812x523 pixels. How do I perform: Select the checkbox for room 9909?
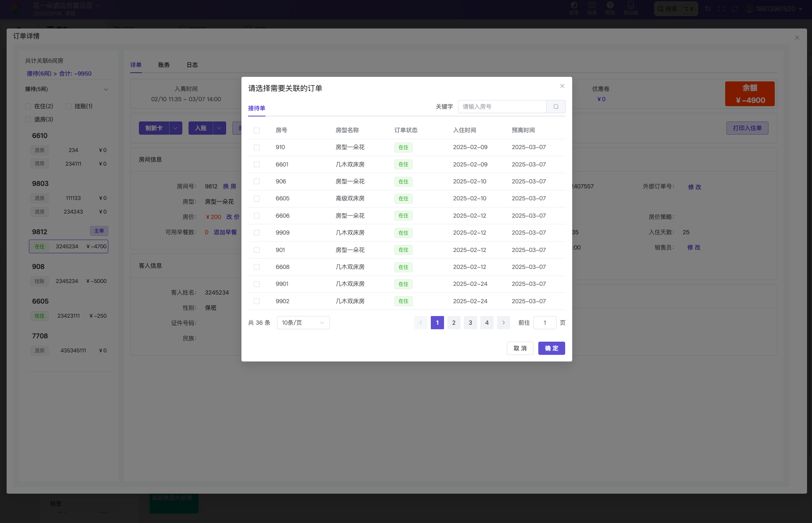257,233
